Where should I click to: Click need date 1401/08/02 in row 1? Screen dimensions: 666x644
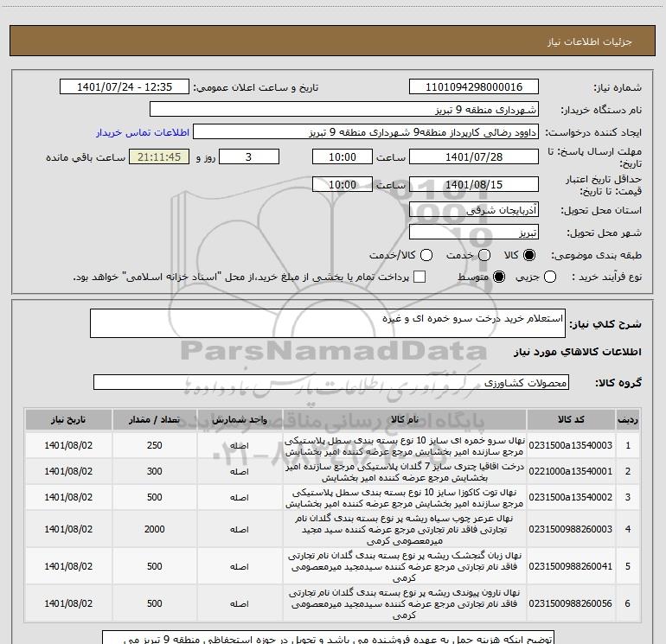pyautogui.click(x=68, y=445)
